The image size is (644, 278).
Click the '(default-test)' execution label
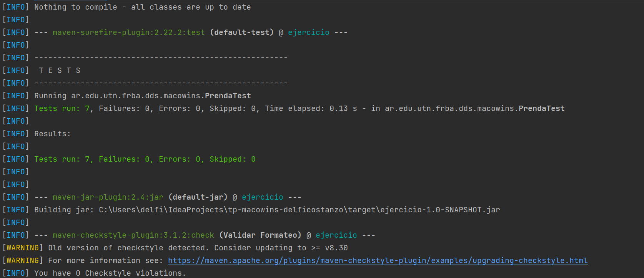point(242,32)
